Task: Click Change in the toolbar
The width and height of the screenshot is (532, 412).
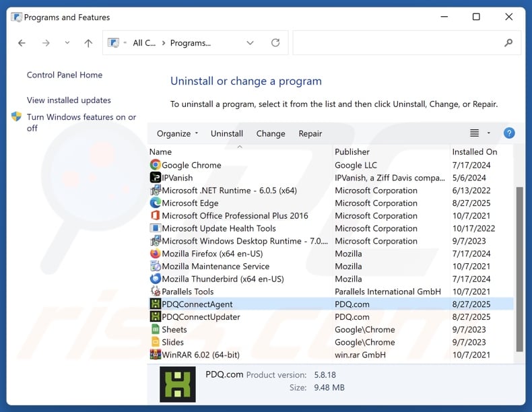Action: point(271,133)
